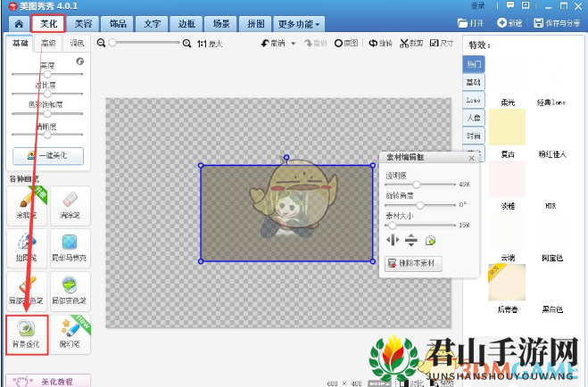The height and width of the screenshot is (387, 588).
Task: Click the 一键美化 one-click beautify button
Action: click(x=48, y=155)
